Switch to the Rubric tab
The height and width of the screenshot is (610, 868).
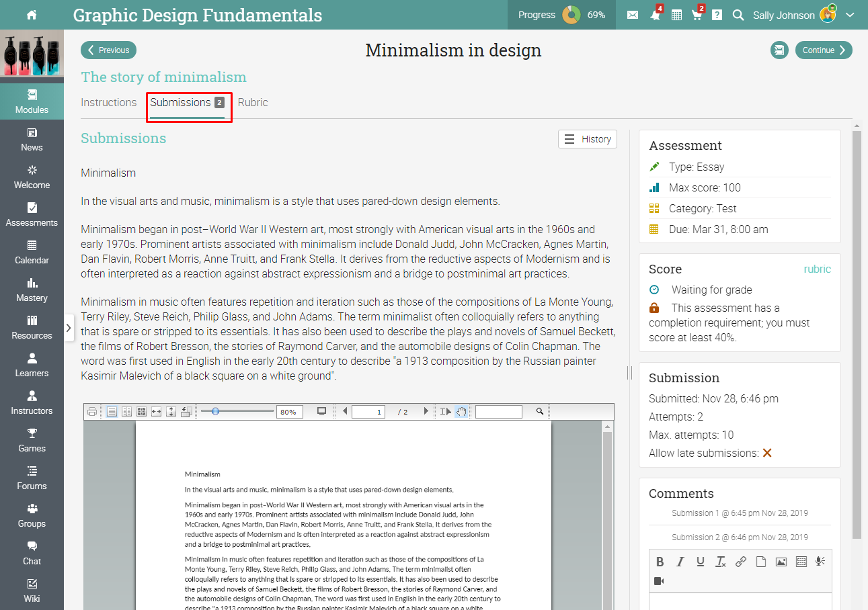click(x=253, y=103)
